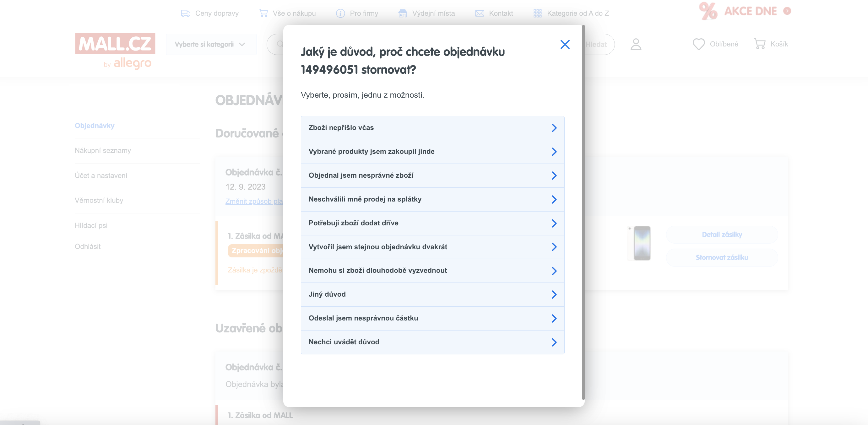The image size is (868, 425).
Task: Open Nákupní seznamy in sidebar
Action: coord(103,151)
